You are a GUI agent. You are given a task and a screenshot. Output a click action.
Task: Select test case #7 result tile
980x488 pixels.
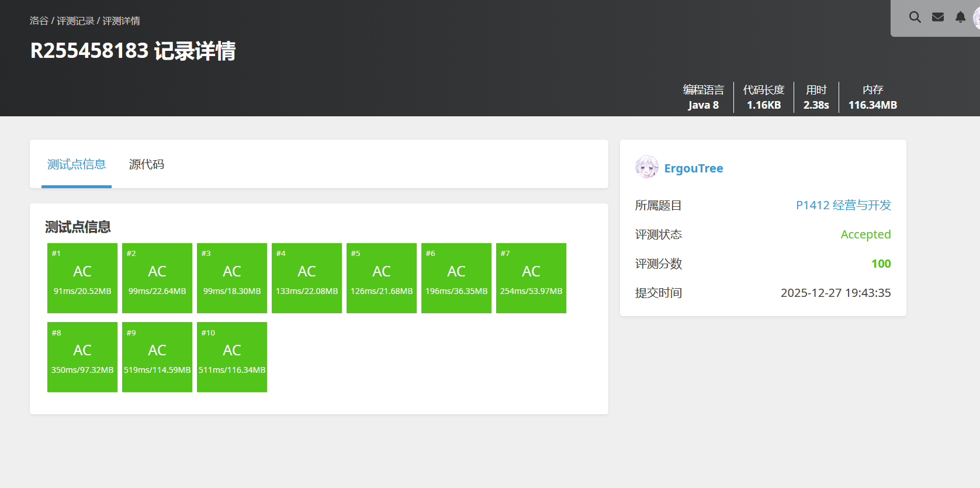coord(531,278)
